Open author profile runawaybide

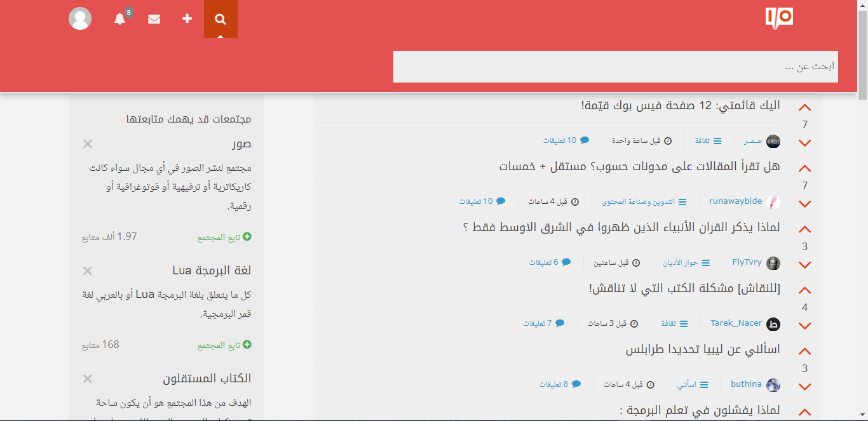pyautogui.click(x=735, y=201)
